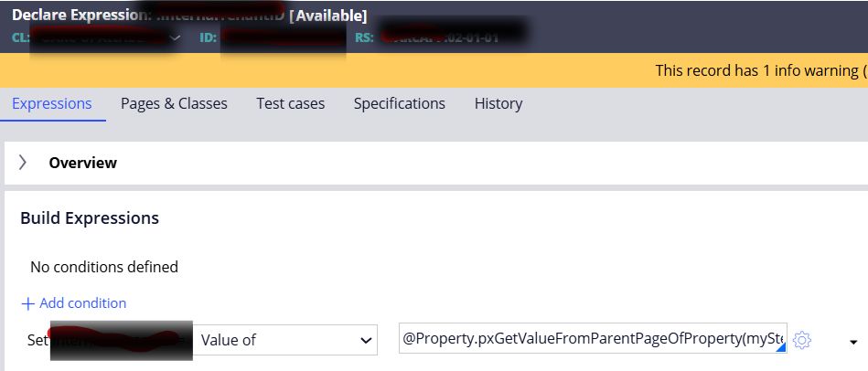Click the plus icon beside Add condition

27,303
